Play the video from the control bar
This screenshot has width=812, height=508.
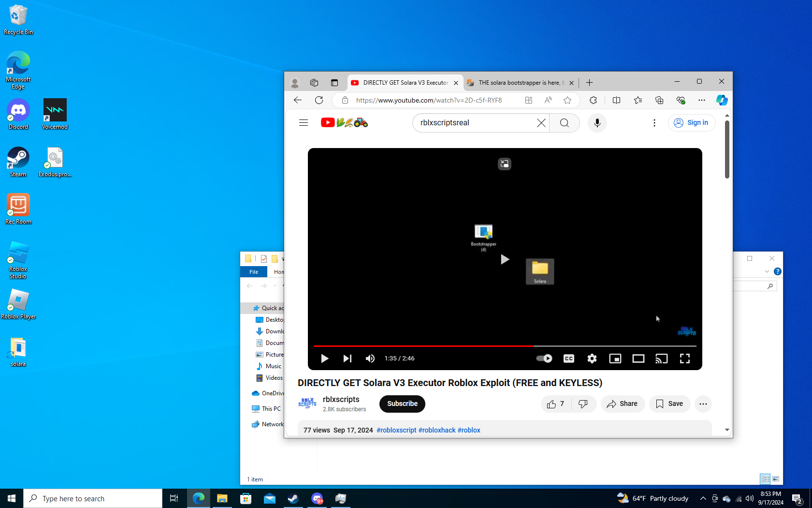point(325,359)
